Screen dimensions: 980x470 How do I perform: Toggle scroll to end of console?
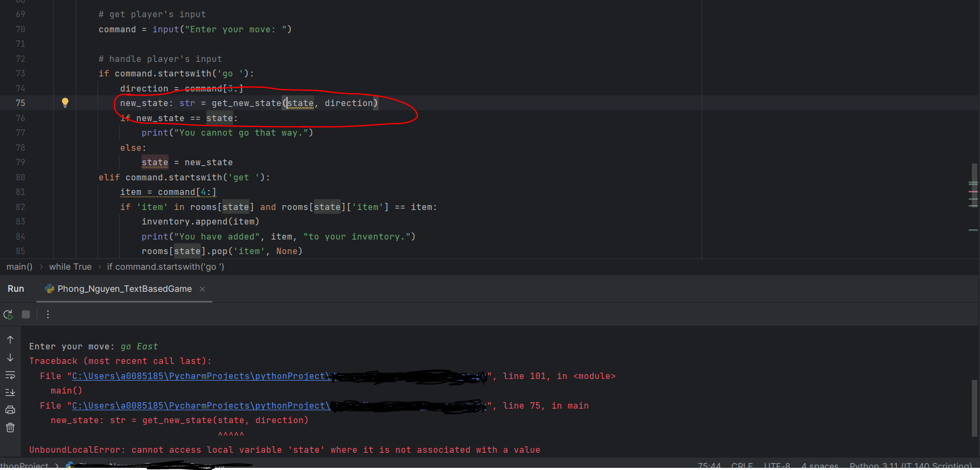pyautogui.click(x=10, y=392)
